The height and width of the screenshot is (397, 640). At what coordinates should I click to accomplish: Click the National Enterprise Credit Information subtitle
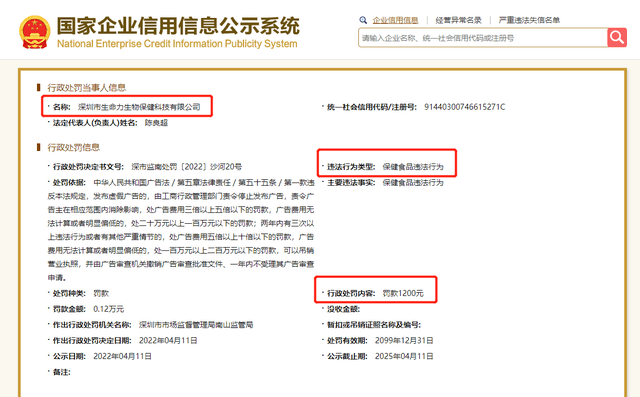[x=177, y=44]
